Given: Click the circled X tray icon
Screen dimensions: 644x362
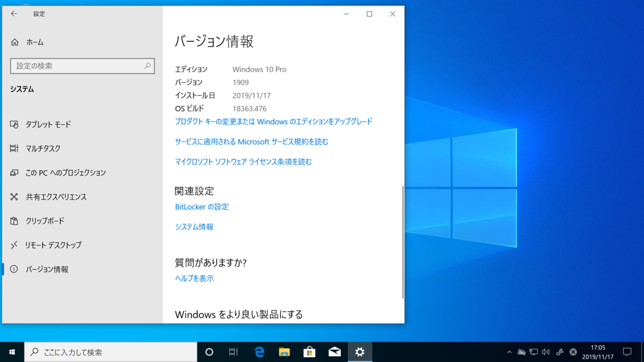Looking at the screenshot, I should 573,352.
